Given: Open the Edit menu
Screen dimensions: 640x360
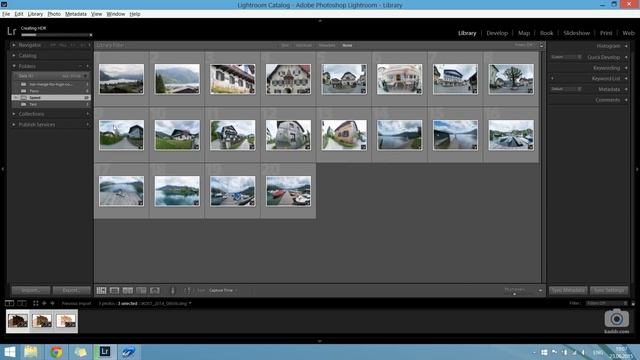Looking at the screenshot, I should 19,14.
